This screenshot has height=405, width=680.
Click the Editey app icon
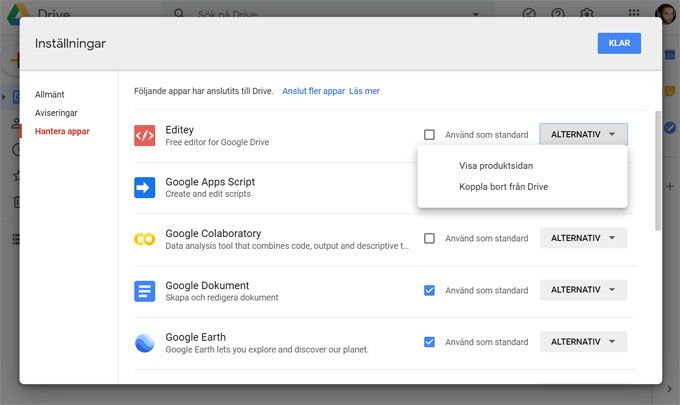pos(144,136)
